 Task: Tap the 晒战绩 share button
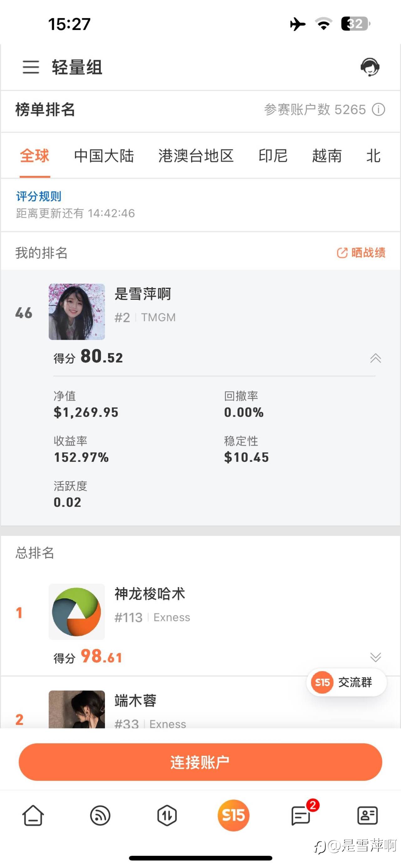[361, 253]
